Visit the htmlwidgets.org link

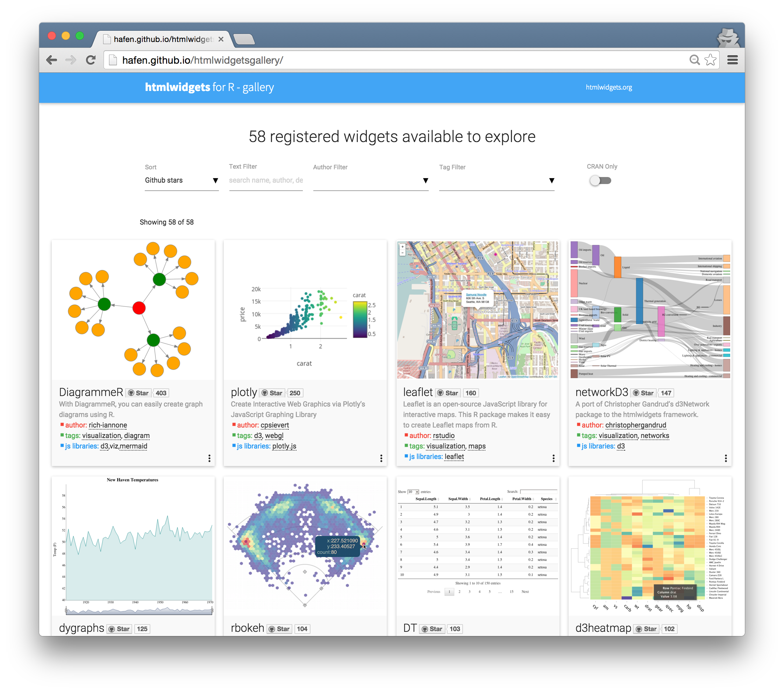[609, 87]
